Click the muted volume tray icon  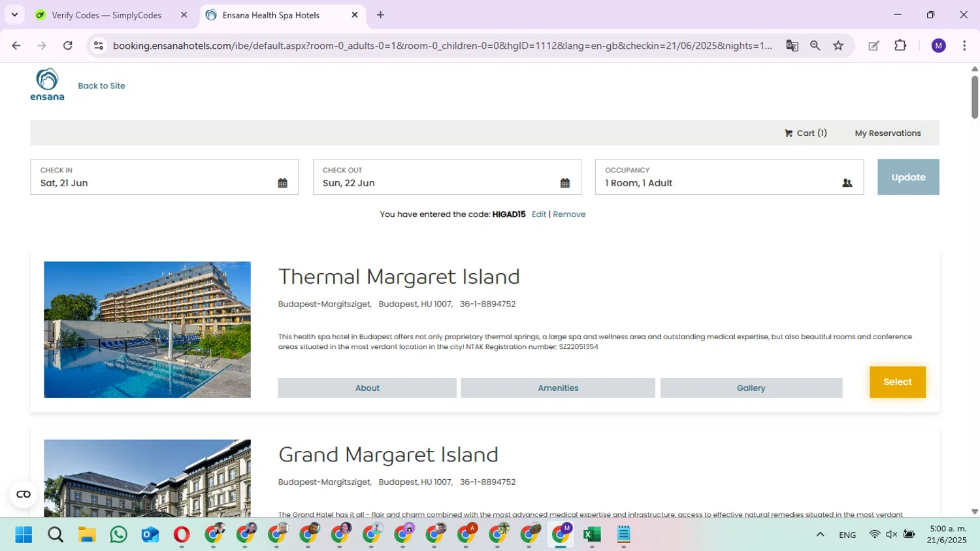[x=892, y=535]
